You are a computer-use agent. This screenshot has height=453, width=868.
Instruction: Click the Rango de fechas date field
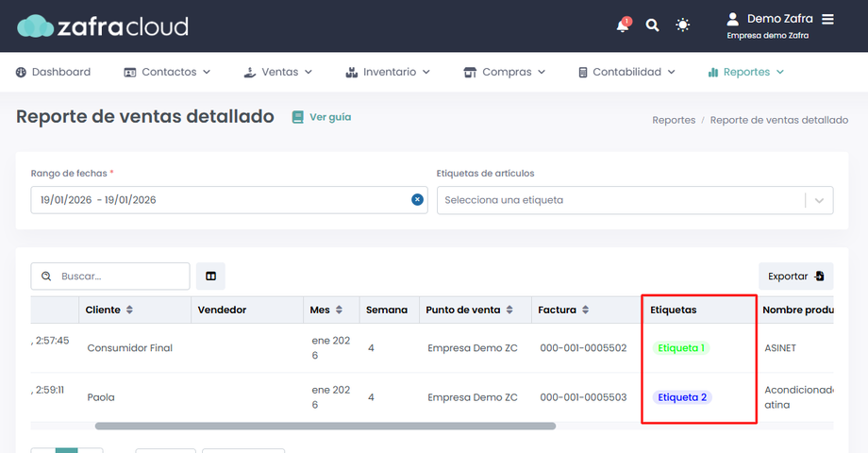click(229, 200)
